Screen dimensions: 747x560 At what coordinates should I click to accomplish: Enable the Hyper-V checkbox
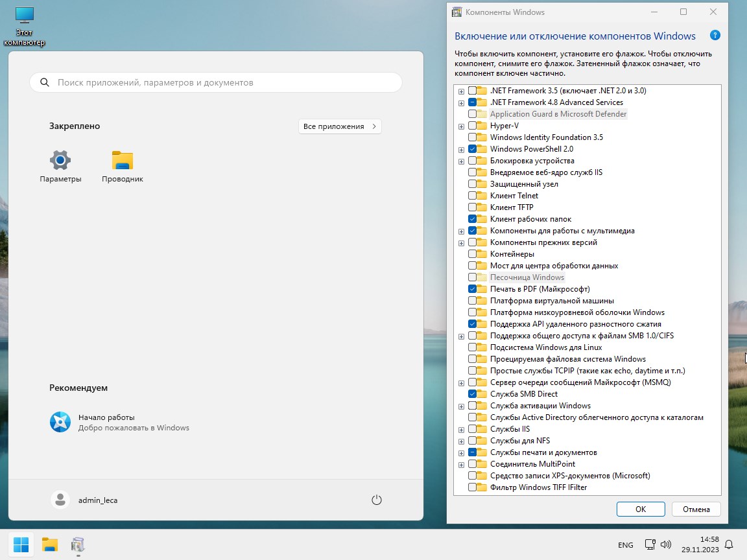pyautogui.click(x=472, y=126)
